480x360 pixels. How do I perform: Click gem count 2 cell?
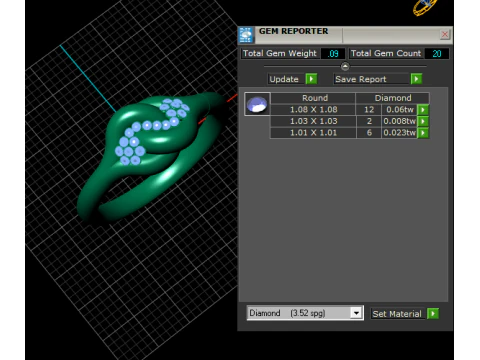pyautogui.click(x=369, y=121)
